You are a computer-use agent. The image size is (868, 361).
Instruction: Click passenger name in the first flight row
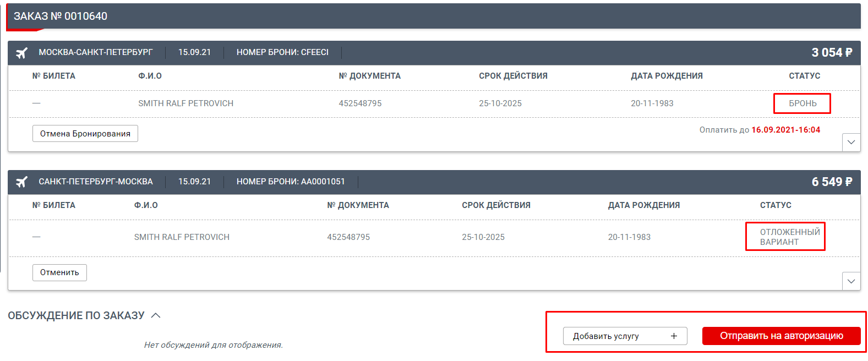[x=185, y=103]
